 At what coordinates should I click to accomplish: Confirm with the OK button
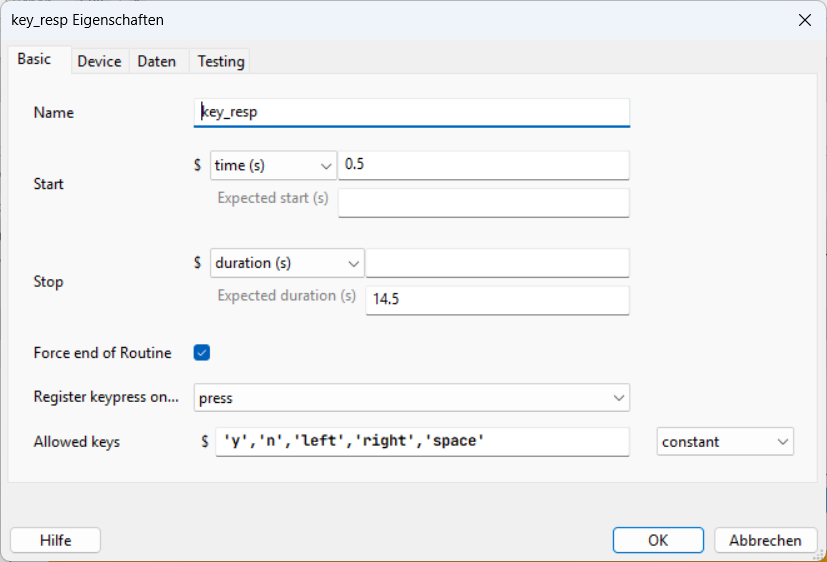pos(658,540)
